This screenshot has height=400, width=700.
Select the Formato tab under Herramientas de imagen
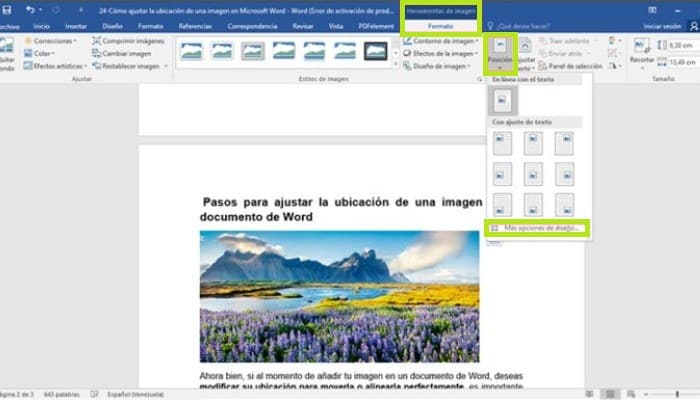pyautogui.click(x=441, y=26)
